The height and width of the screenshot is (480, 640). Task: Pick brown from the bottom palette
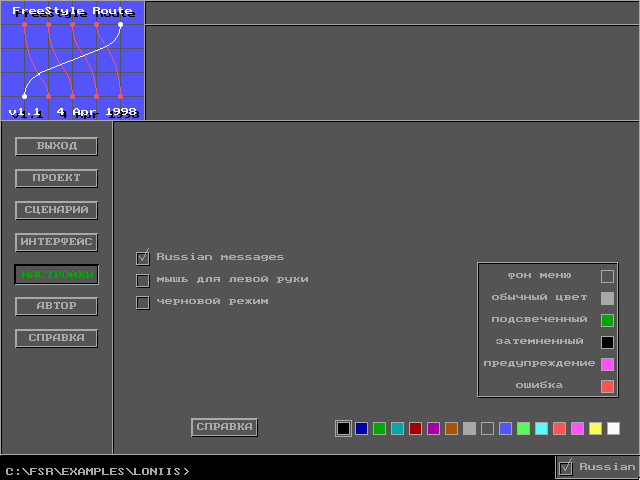click(x=451, y=429)
